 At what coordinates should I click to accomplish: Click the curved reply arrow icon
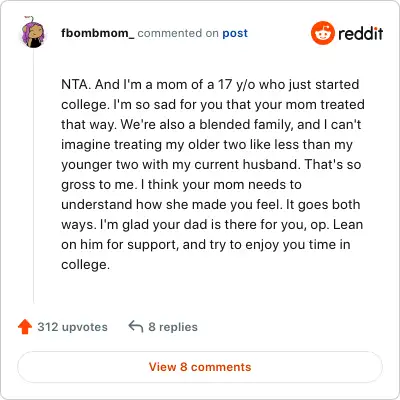(x=136, y=327)
